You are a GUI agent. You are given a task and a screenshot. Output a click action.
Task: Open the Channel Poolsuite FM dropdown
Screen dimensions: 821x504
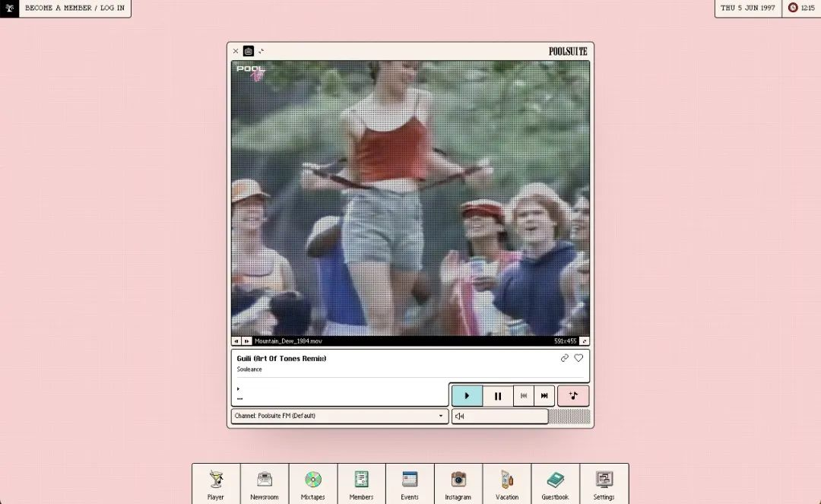coord(340,416)
